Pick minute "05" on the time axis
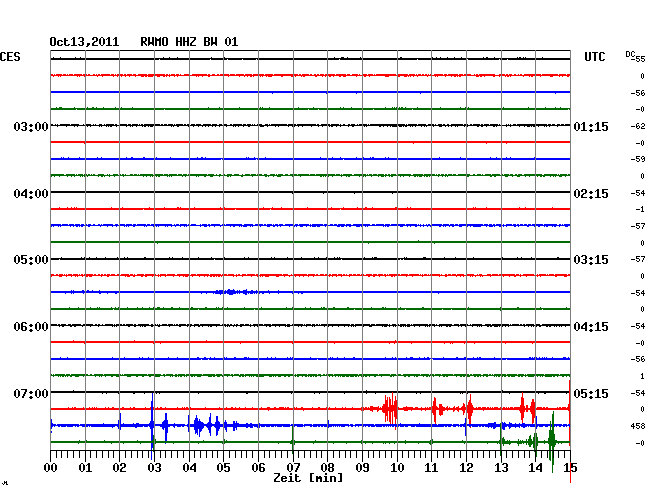650x494 pixels. pyautogui.click(x=223, y=468)
